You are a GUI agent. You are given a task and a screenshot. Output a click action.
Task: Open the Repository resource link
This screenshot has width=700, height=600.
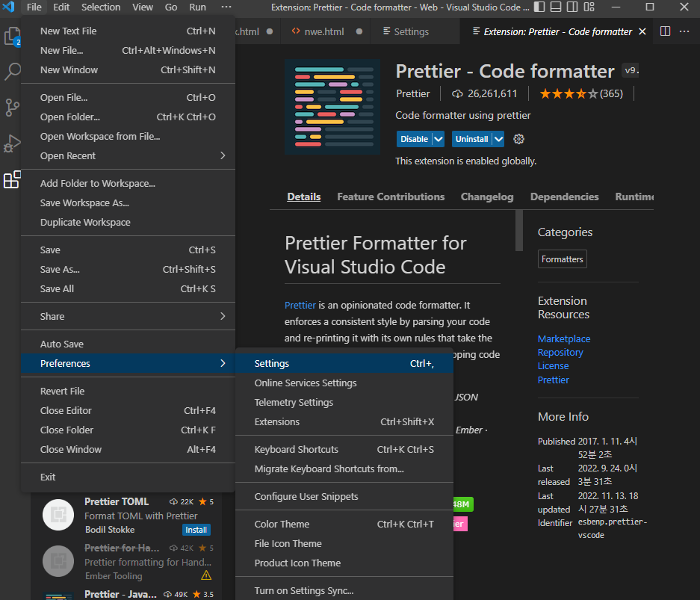[560, 352]
